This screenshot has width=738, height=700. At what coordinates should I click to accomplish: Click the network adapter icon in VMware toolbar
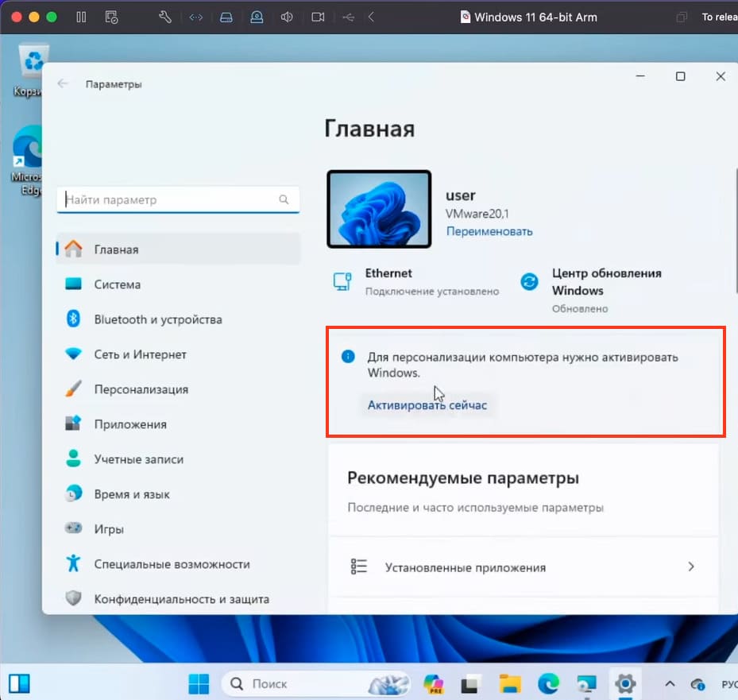coord(195,17)
